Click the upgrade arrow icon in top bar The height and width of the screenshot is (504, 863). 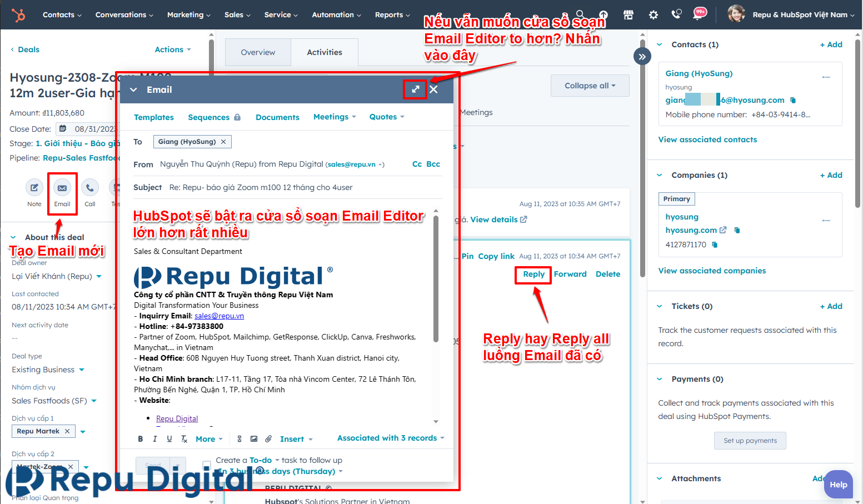click(603, 15)
